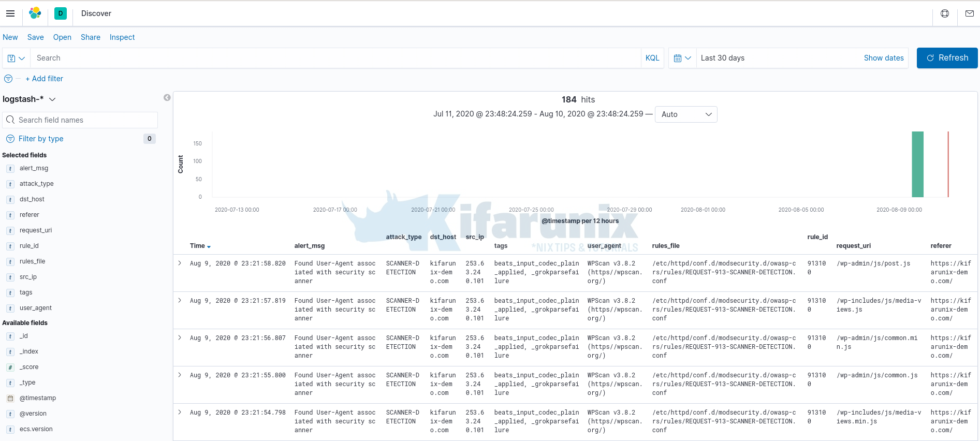
Task: Click the Inspect menu item
Action: (x=122, y=37)
